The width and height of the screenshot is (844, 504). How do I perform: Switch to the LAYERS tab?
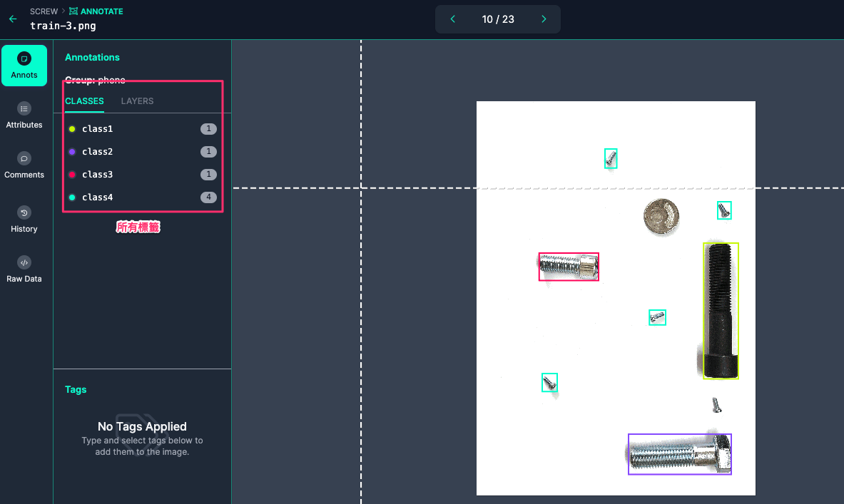click(x=137, y=101)
